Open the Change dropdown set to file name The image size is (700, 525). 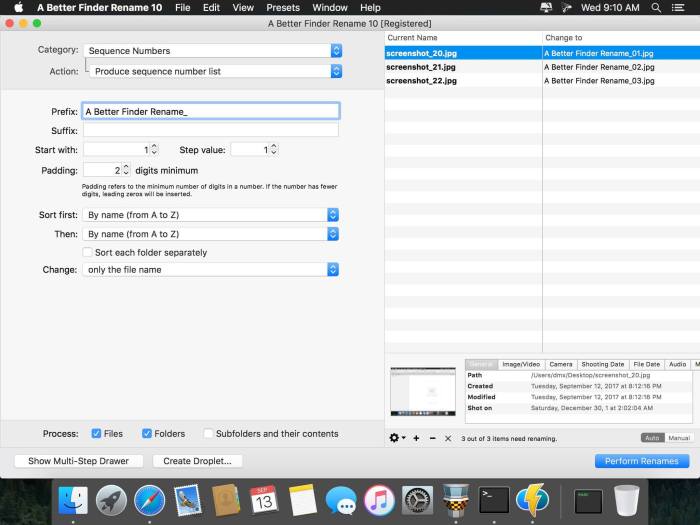[x=212, y=270]
